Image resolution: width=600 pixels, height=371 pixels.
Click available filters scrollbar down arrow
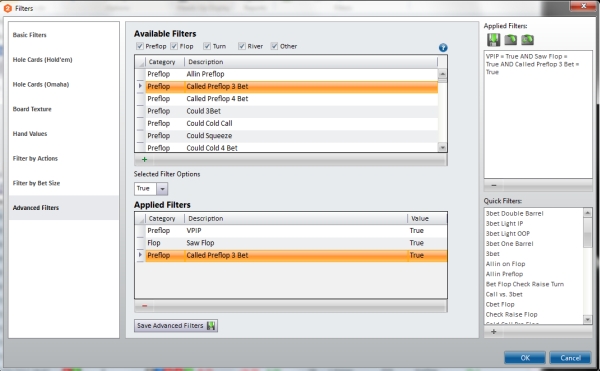tap(442, 147)
